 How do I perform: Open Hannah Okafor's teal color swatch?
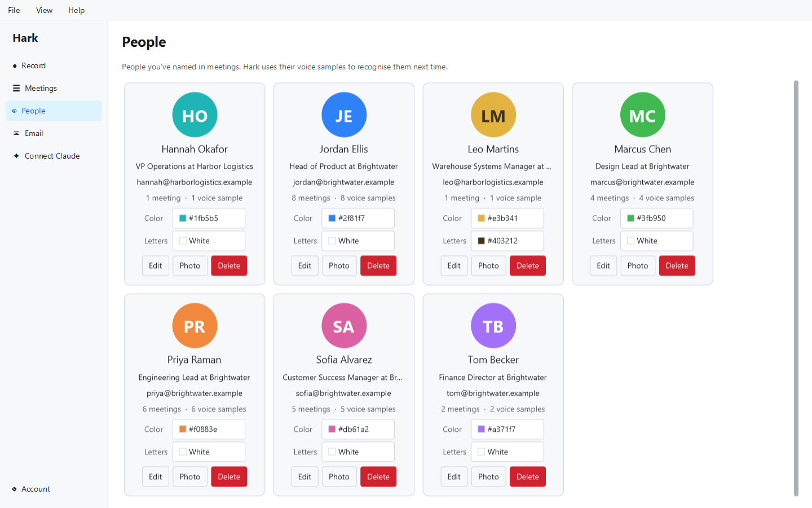point(183,218)
